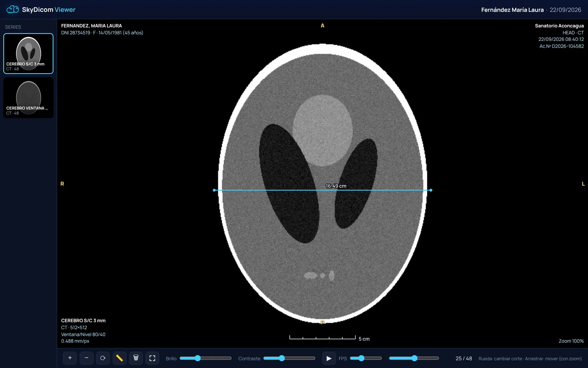Open the CEREBRO VENTANA series thumbnail
The width and height of the screenshot is (588, 368).
click(x=28, y=98)
